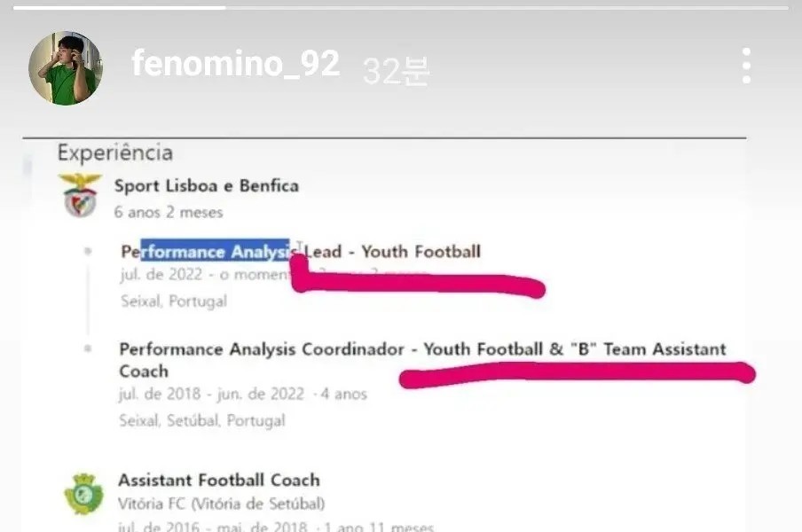The width and height of the screenshot is (802, 532).
Task: Click the bullet beside Performance Analysis Lead
Action: tap(88, 252)
